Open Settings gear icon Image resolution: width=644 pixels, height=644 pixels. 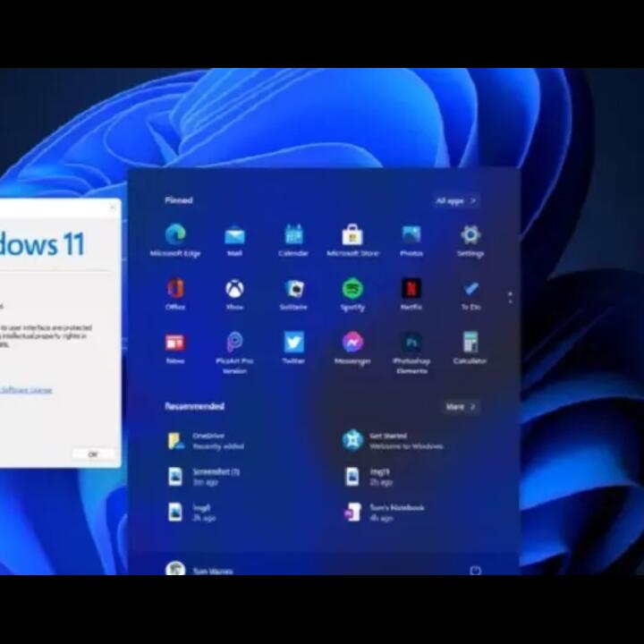[x=470, y=241]
